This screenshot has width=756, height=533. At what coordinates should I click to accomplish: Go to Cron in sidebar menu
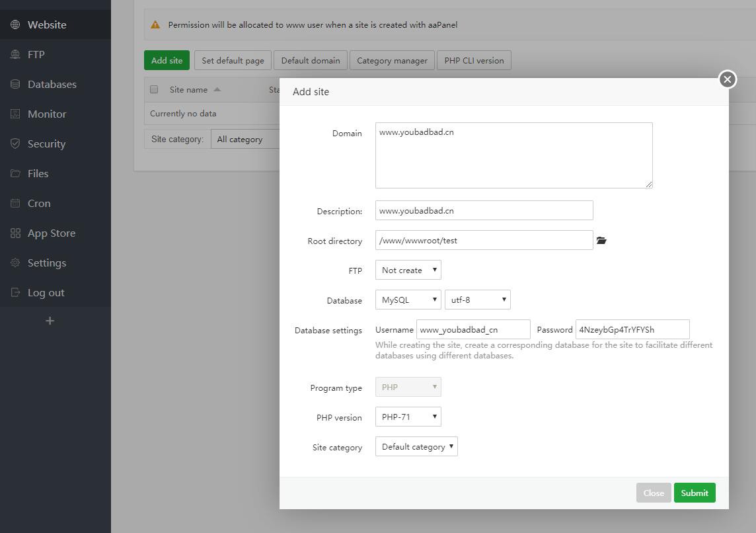click(39, 203)
